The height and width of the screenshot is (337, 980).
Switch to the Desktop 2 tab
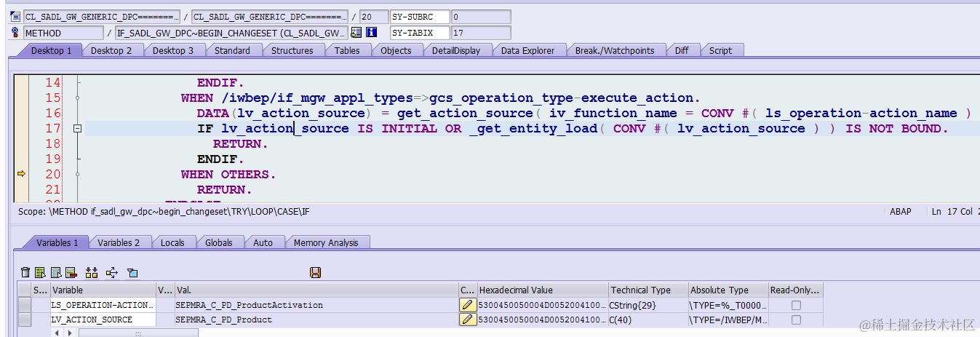coord(111,50)
